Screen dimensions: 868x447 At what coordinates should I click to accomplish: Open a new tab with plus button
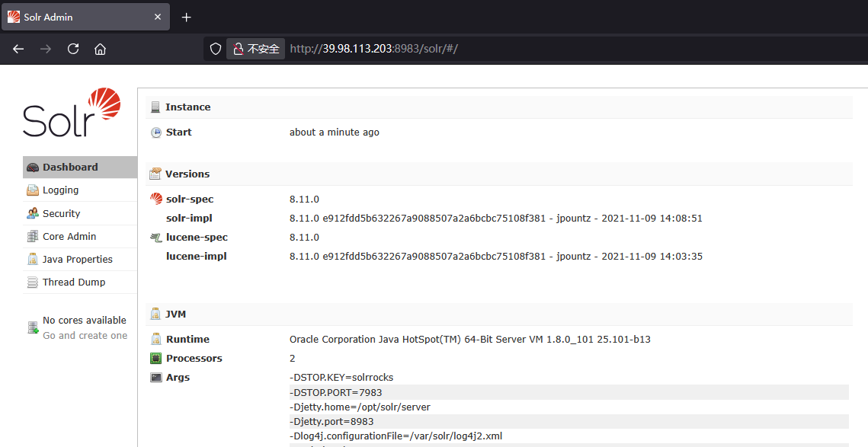point(187,18)
